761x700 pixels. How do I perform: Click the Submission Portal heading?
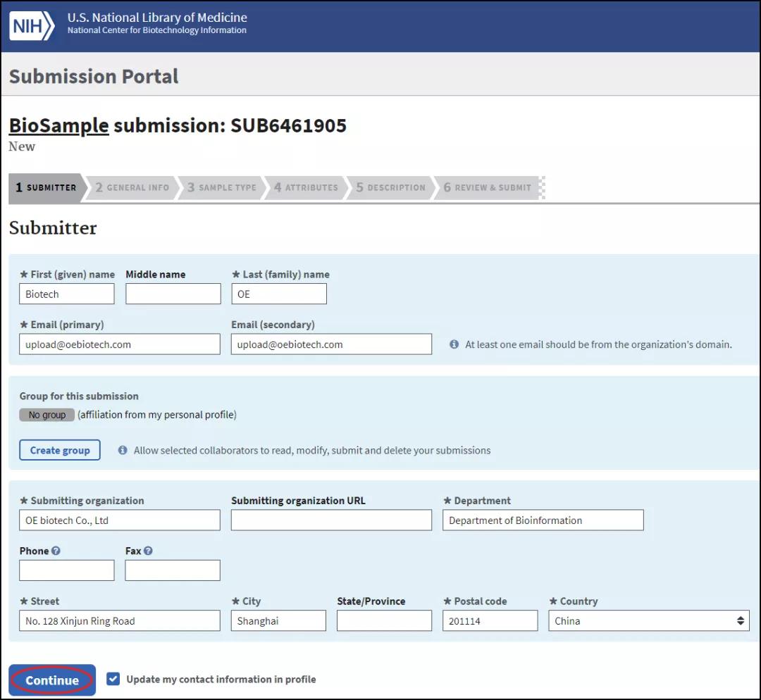pos(94,77)
